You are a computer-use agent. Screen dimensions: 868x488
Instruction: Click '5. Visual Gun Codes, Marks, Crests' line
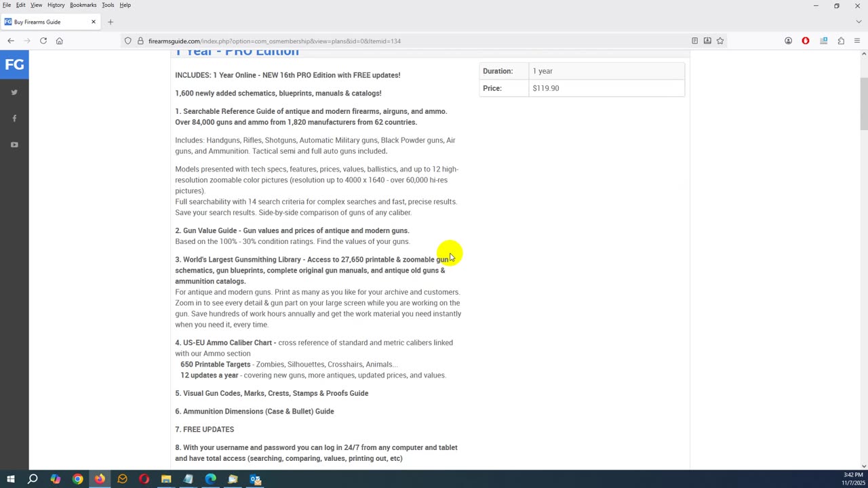tap(272, 393)
